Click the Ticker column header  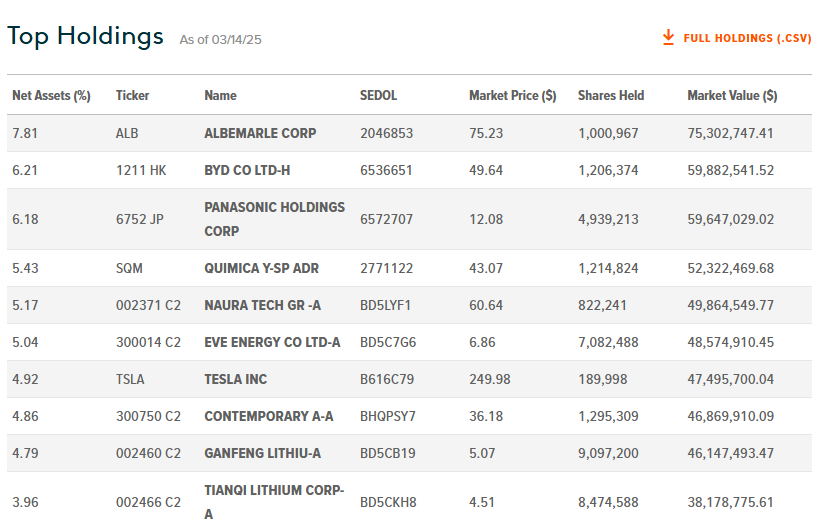[x=133, y=96]
